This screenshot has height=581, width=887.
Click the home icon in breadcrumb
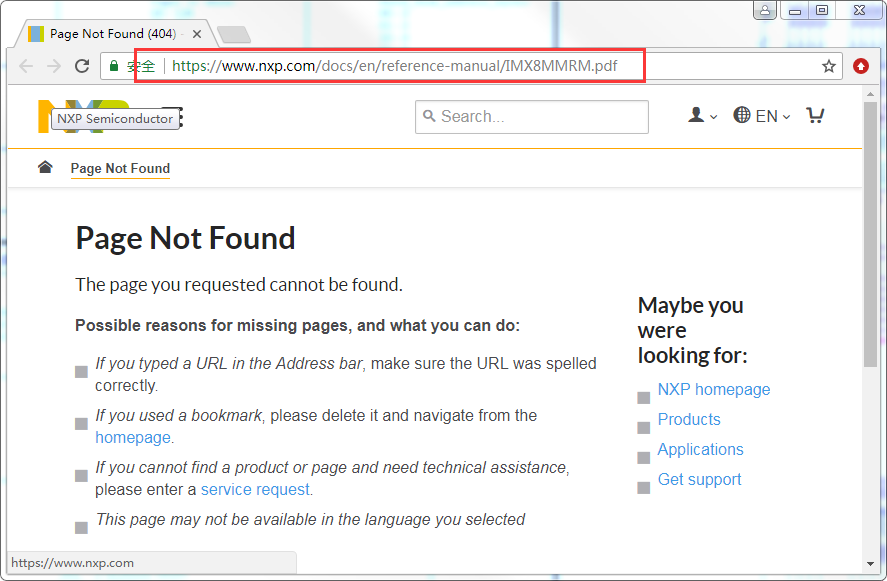coord(45,167)
